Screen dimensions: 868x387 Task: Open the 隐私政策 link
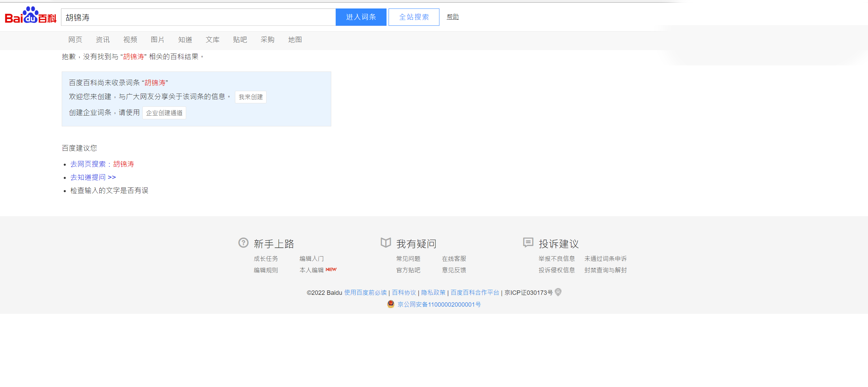point(433,293)
